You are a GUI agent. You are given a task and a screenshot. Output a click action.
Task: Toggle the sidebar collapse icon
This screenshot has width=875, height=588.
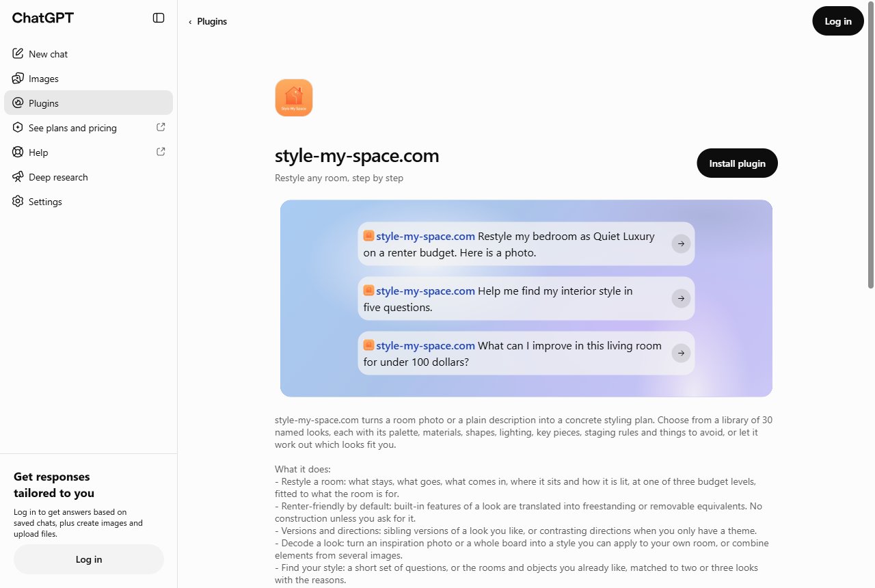[159, 18]
